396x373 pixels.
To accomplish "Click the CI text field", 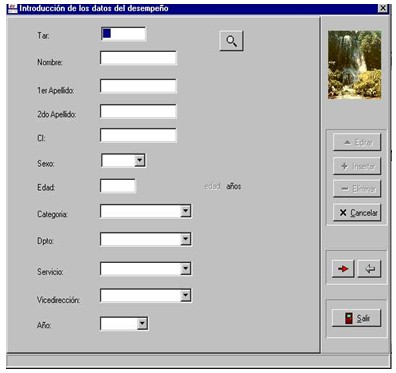I will coord(138,136).
